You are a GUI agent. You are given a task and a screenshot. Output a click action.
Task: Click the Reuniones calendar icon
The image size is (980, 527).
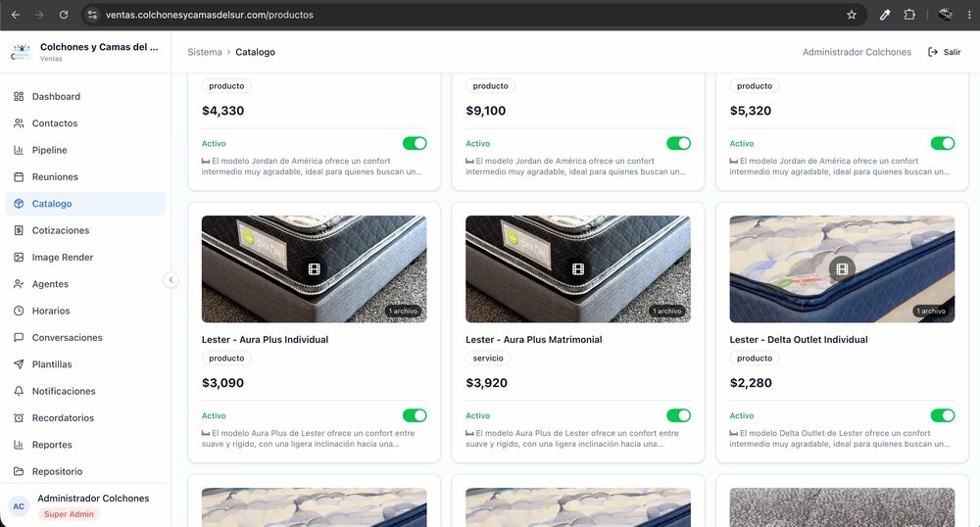(x=19, y=177)
